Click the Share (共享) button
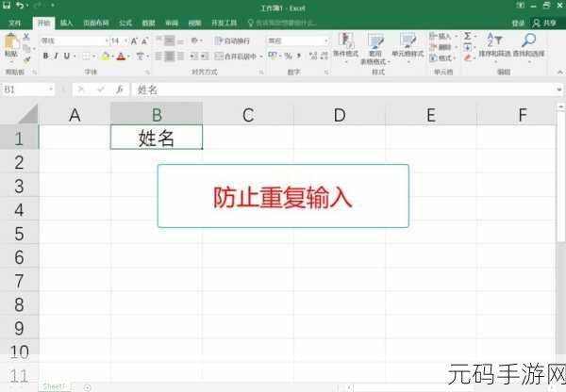The width and height of the screenshot is (566, 392). (544, 24)
